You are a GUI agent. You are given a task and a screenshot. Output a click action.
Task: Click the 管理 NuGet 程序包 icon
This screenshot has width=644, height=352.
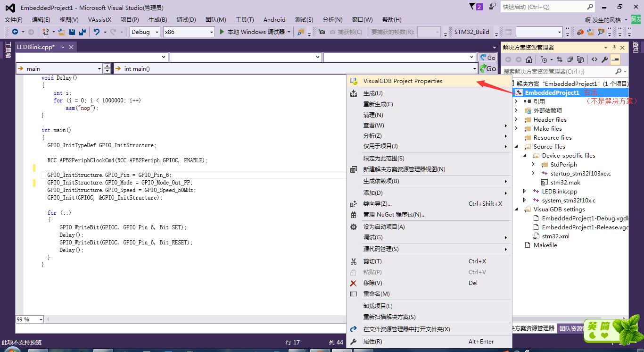354,215
